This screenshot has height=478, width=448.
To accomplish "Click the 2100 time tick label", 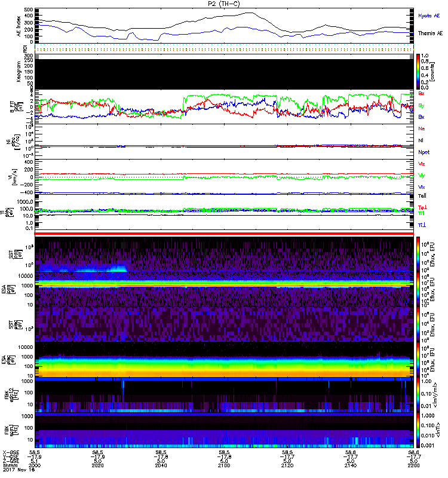I will click(x=224, y=465).
